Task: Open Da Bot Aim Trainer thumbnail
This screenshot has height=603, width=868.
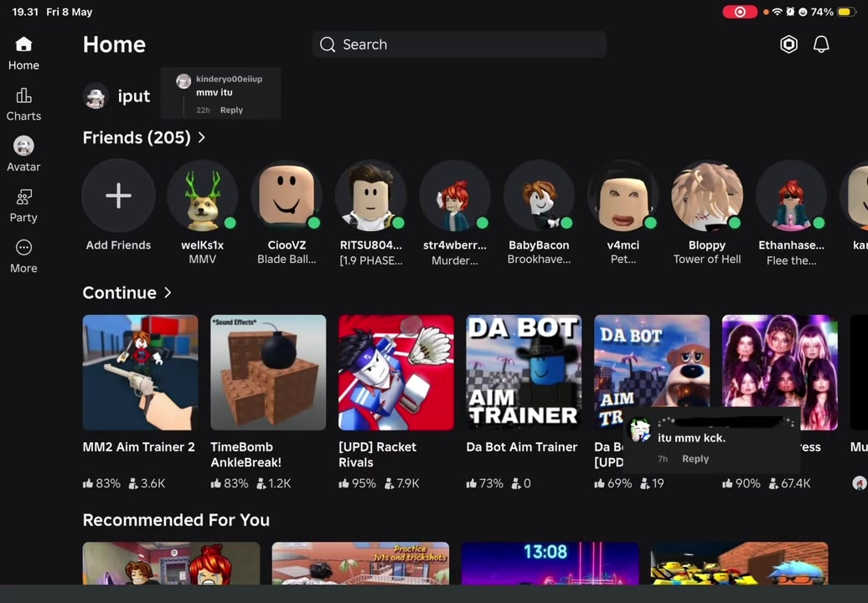Action: (x=524, y=373)
